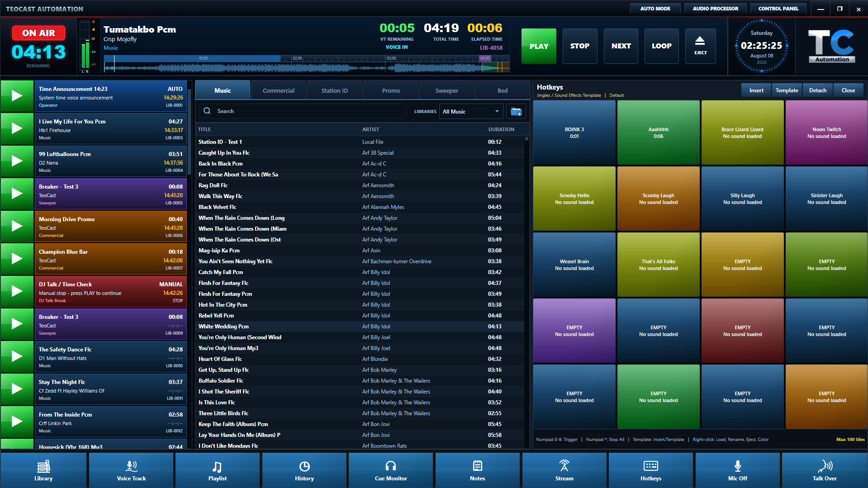Open Cue Monitor headphones
The height and width of the screenshot is (488, 868).
[x=391, y=470]
